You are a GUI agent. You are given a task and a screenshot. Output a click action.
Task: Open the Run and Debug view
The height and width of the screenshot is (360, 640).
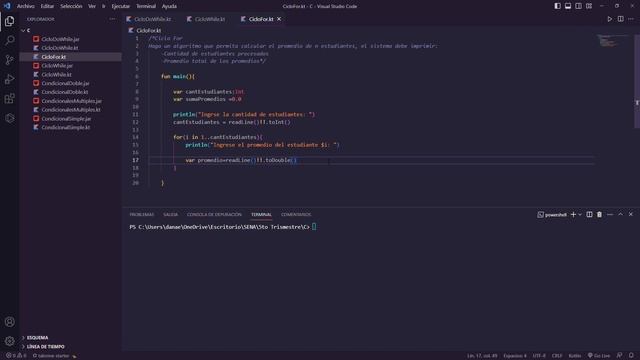click(9, 79)
